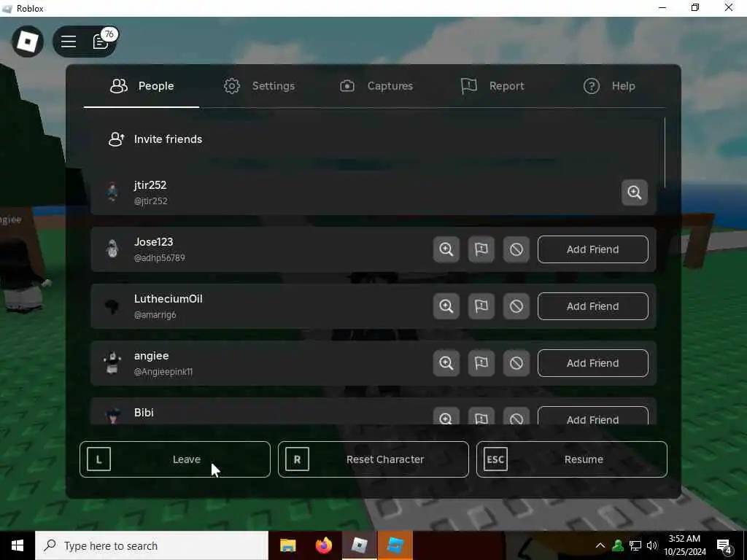Click the taskbar clock showing 3:52 AM

tap(684, 545)
